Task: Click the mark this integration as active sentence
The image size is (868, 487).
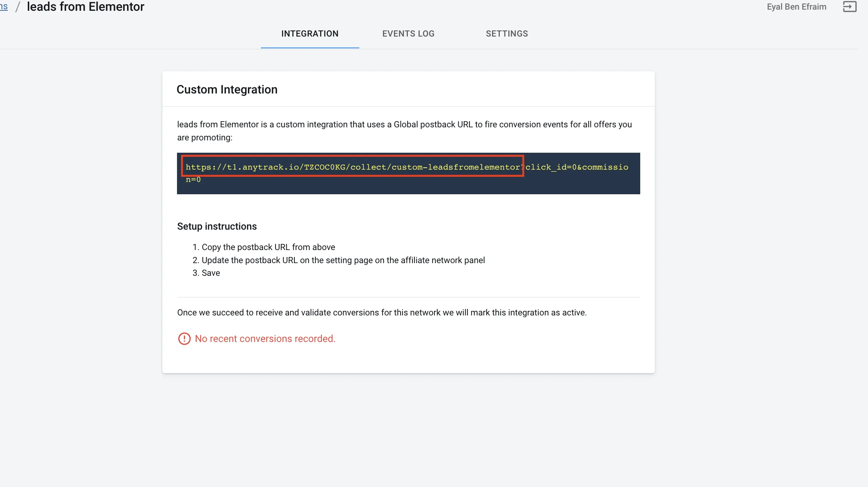Action: 382,312
